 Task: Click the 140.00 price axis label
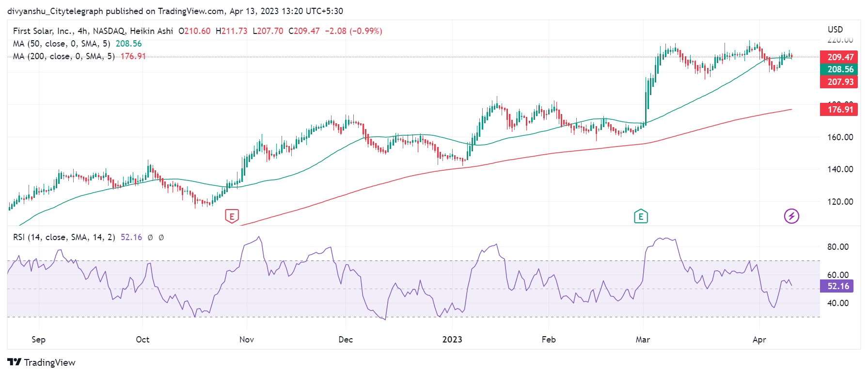tap(840, 169)
